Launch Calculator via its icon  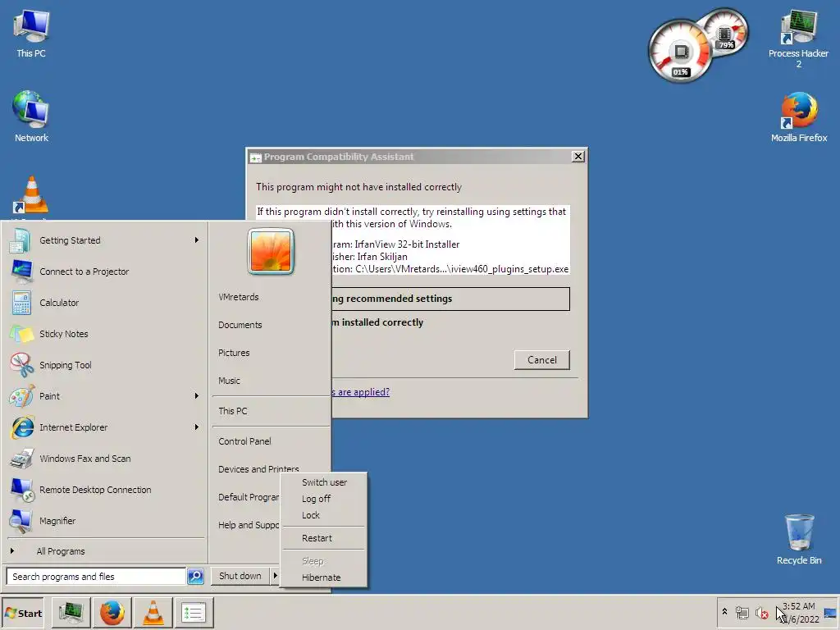[21, 303]
